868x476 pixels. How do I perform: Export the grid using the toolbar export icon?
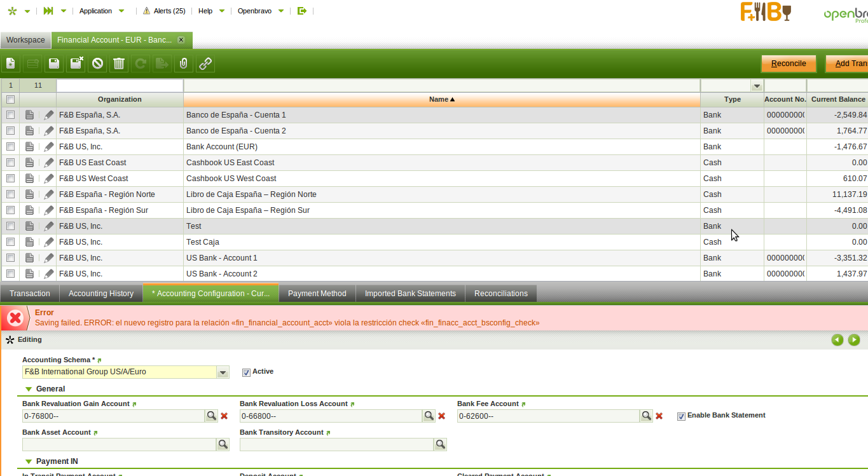(x=162, y=64)
